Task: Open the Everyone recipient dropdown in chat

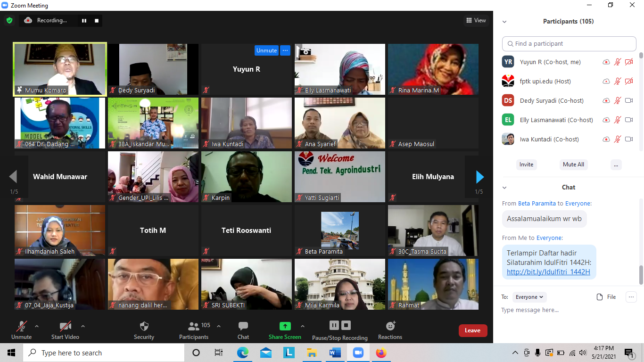Action: (x=529, y=297)
